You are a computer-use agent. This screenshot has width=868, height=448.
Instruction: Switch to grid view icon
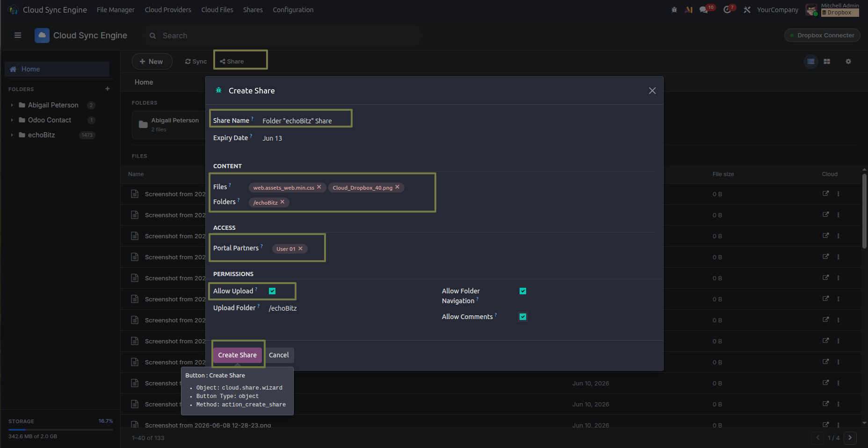pyautogui.click(x=827, y=62)
